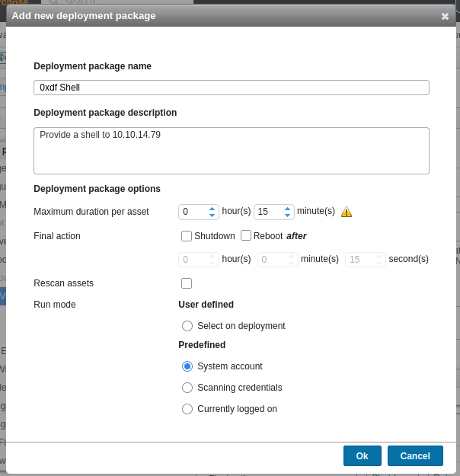The image size is (460, 476).
Task: Enable the Shutdown final action checkbox
Action: (187, 236)
